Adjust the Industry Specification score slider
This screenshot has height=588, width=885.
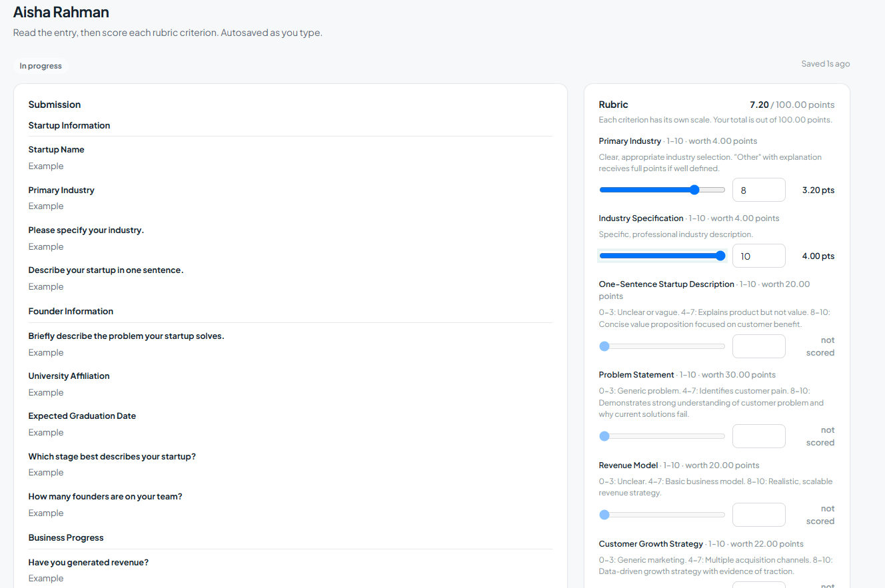coord(662,256)
